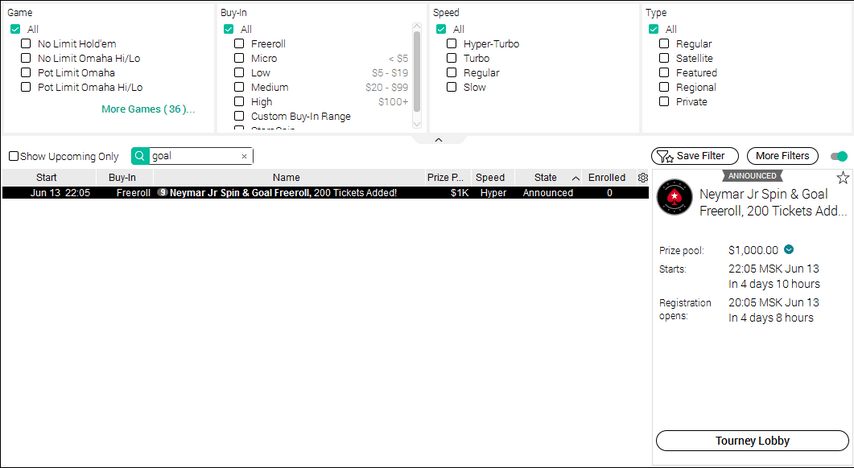Viewport: 854px width, 468px height.
Task: Click the Jun 13 22:05 start cell
Action: tap(60, 193)
